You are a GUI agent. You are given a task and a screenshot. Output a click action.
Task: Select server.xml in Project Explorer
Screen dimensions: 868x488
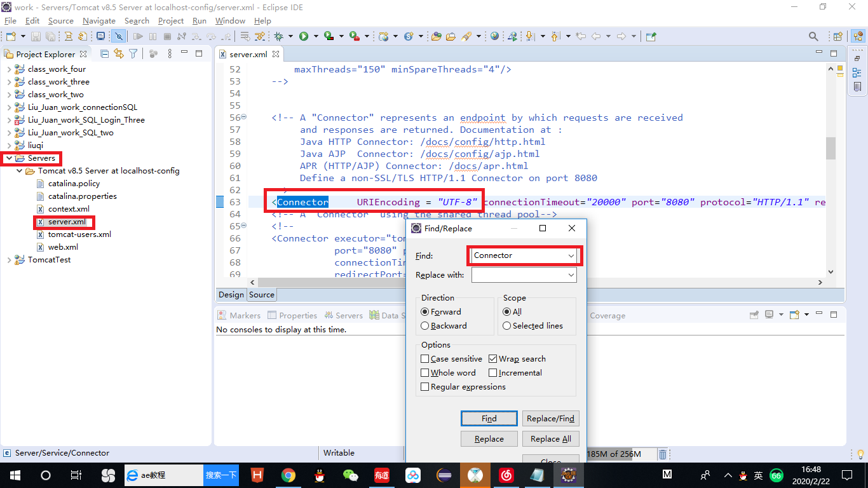(x=66, y=222)
